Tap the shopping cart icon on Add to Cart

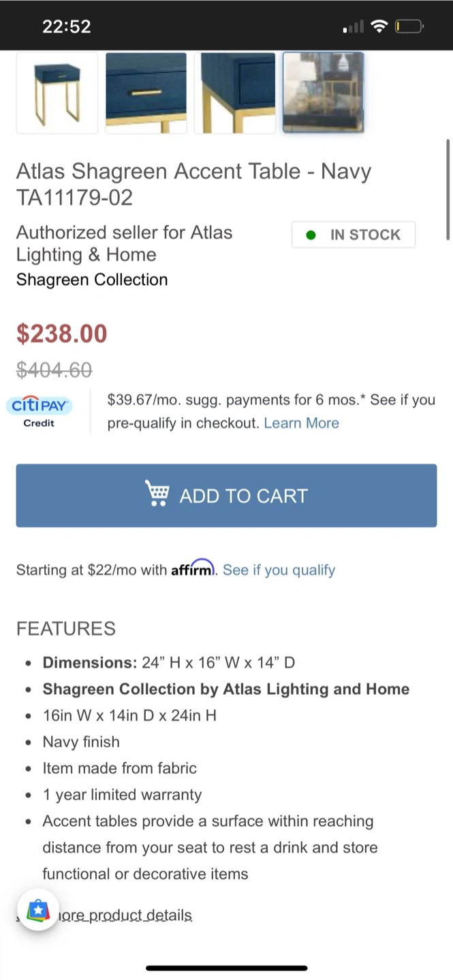point(157,494)
